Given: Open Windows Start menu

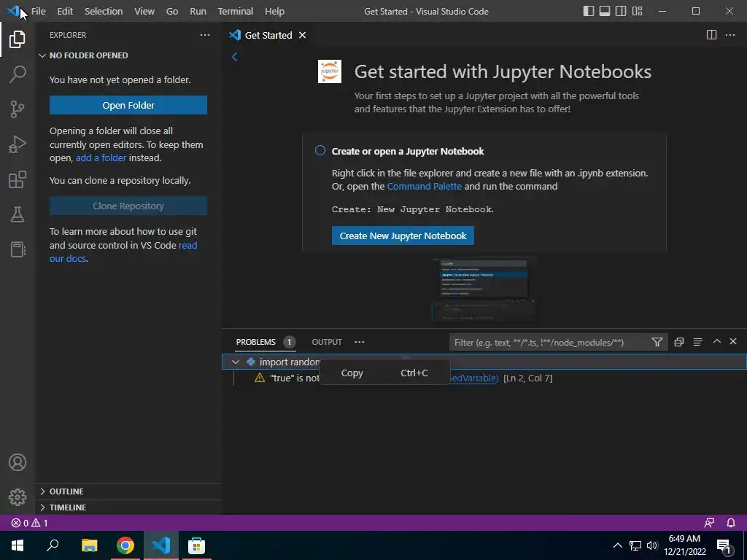Looking at the screenshot, I should coord(18,545).
